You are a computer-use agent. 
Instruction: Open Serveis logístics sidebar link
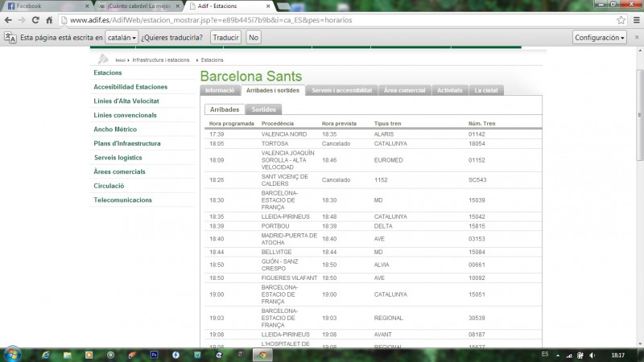tap(118, 158)
